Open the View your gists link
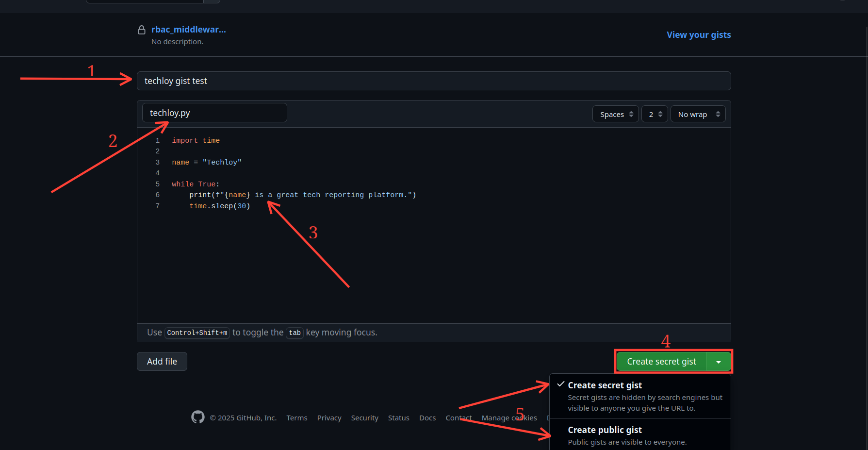868x450 pixels. [699, 34]
